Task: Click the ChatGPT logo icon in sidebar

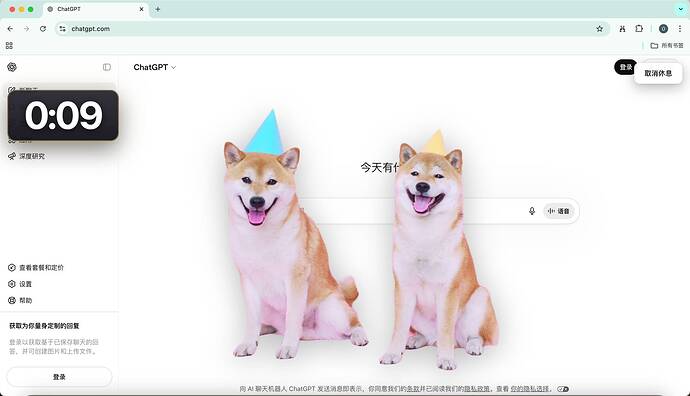Action: tap(12, 67)
